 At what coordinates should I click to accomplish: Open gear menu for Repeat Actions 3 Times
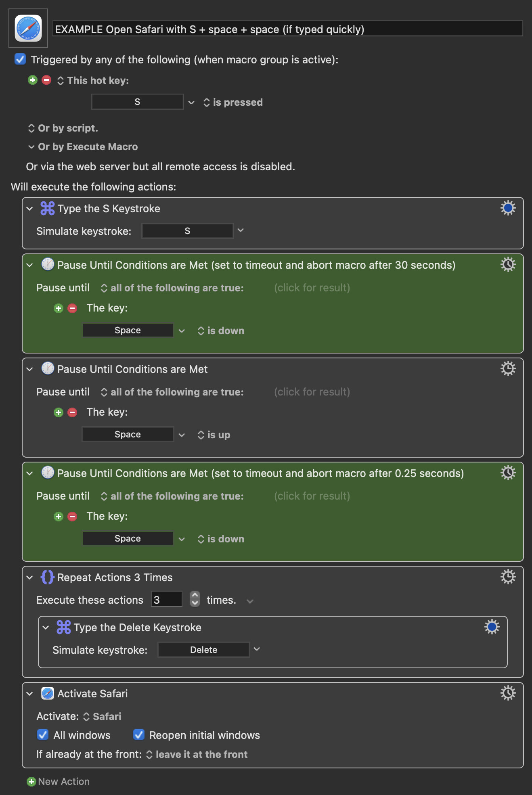coord(508,577)
